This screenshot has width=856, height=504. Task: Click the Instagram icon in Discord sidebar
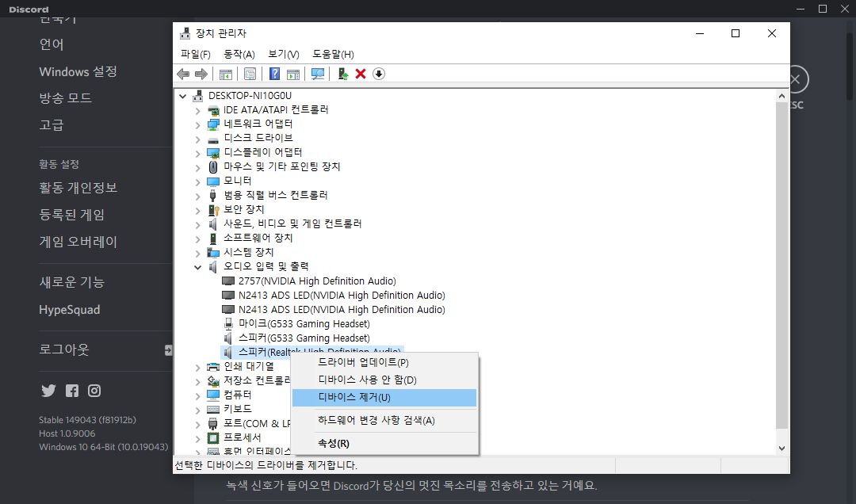94,391
